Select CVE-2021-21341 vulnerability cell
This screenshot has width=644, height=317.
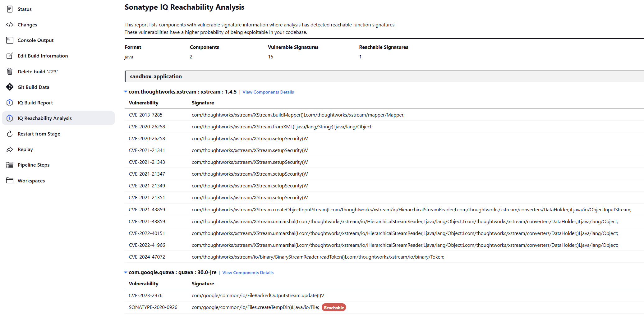point(147,150)
